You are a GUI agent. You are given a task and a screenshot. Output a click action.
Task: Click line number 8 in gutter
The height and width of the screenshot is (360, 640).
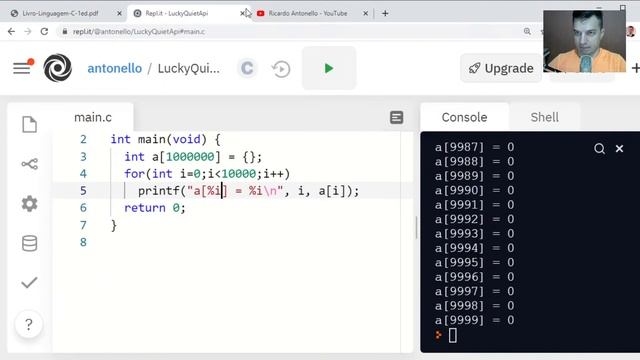pos(83,242)
